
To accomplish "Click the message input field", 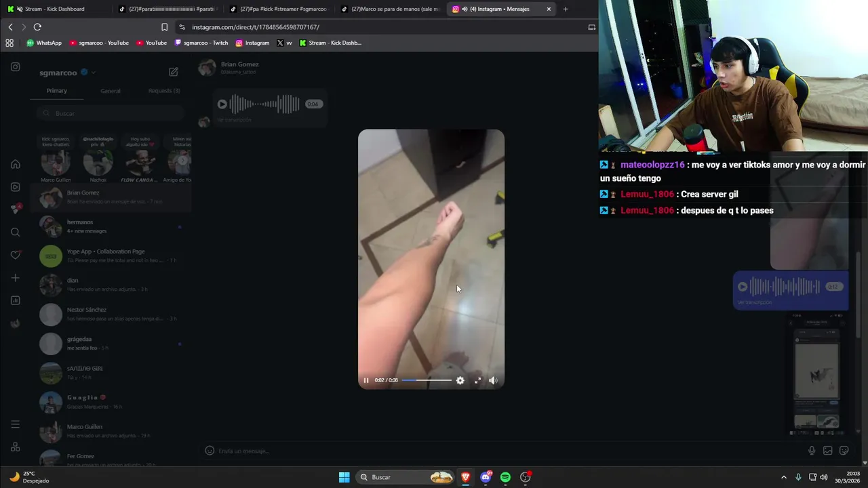I will pyautogui.click(x=509, y=451).
